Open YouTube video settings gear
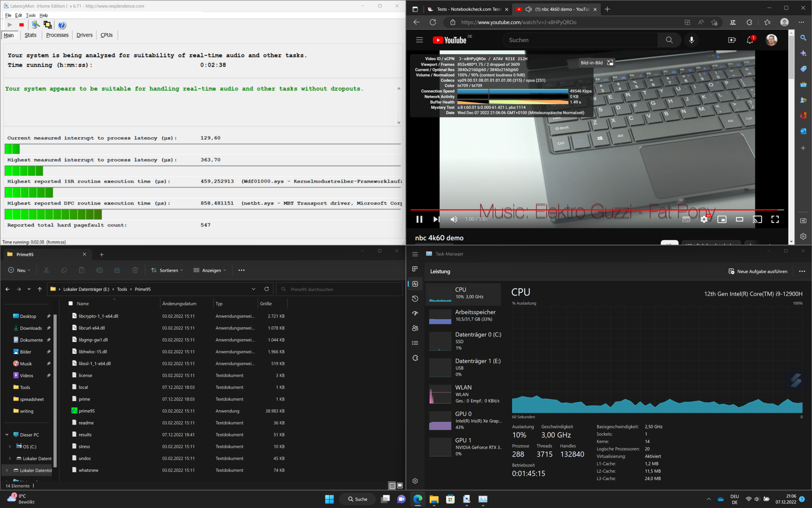 point(704,219)
